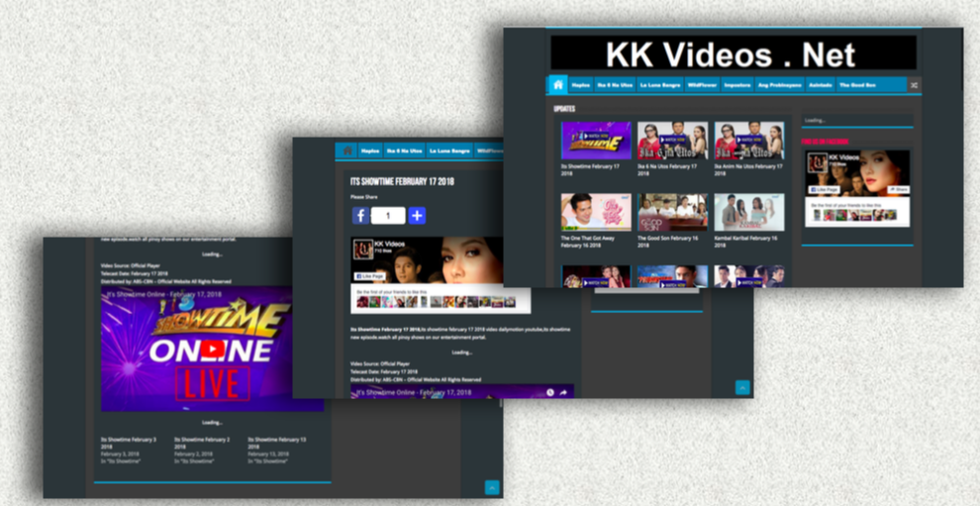The image size is (980, 506).
Task: Like Page button in homepage Facebook widget
Action: click(x=824, y=189)
